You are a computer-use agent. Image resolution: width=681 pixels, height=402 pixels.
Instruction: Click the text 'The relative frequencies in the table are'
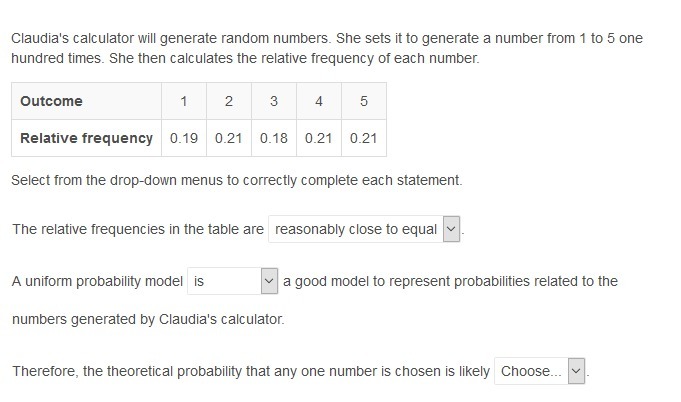[138, 229]
